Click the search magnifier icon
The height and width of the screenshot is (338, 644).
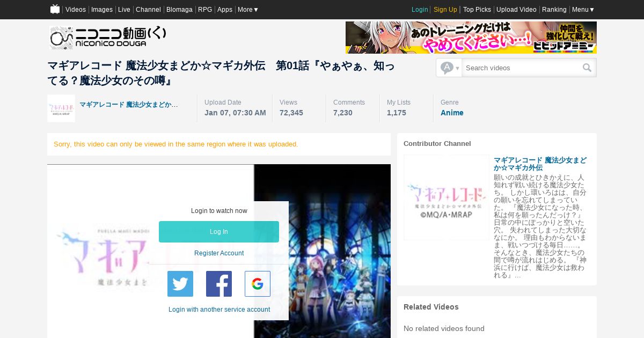(x=587, y=68)
